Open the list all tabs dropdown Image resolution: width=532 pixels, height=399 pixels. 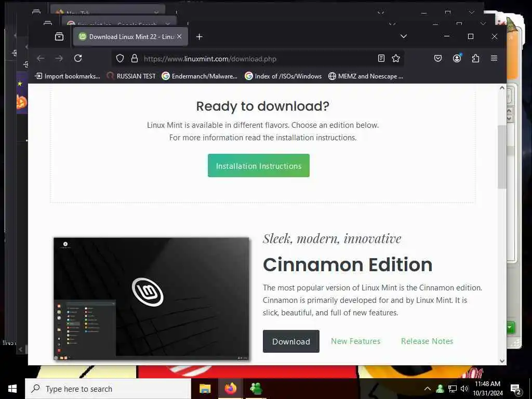(x=403, y=36)
